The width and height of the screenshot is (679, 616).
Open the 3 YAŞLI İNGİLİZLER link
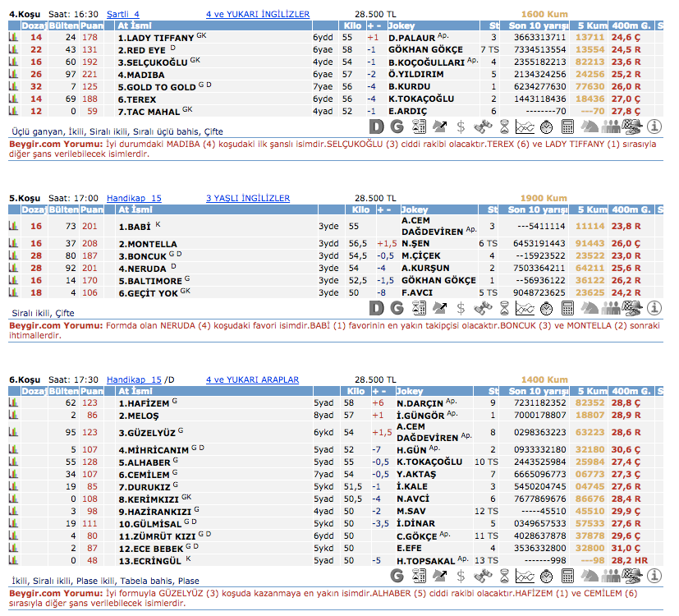247,198
